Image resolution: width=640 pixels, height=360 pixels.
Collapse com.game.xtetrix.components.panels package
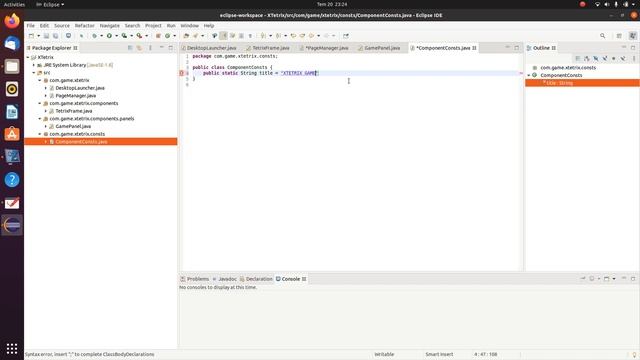pos(40,119)
